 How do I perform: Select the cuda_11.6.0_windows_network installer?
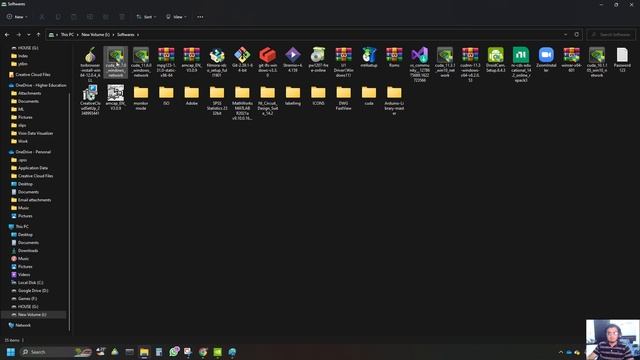coord(141,62)
